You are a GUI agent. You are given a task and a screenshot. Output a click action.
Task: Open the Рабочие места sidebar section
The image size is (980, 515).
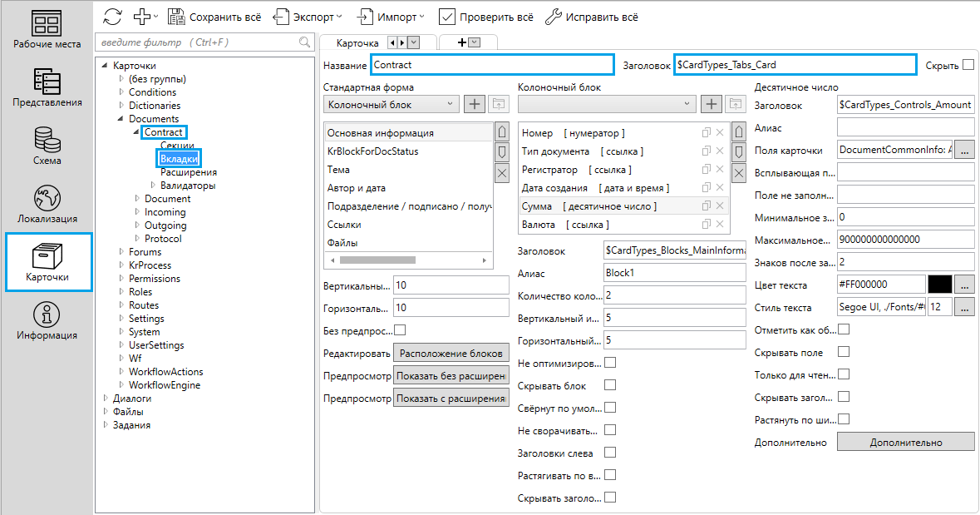pos(47,30)
